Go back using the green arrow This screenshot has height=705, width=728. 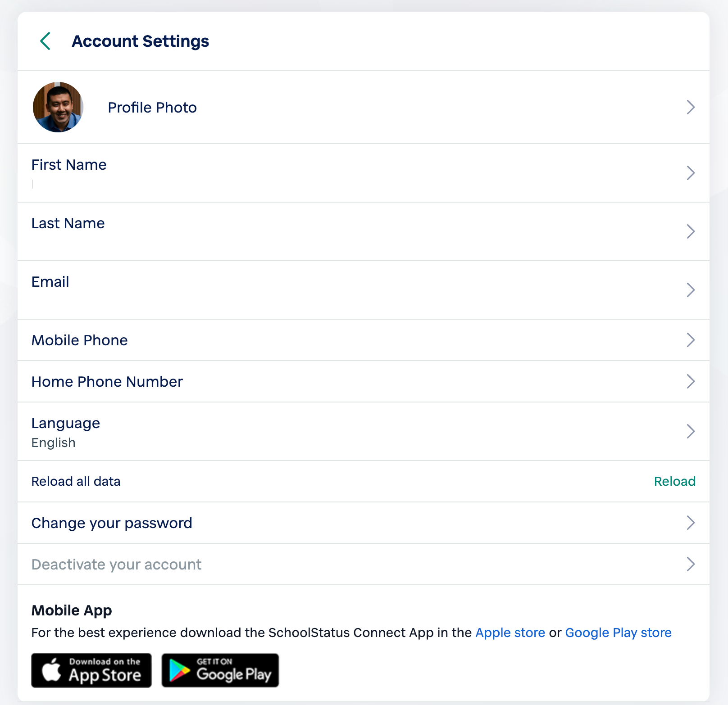tap(45, 41)
